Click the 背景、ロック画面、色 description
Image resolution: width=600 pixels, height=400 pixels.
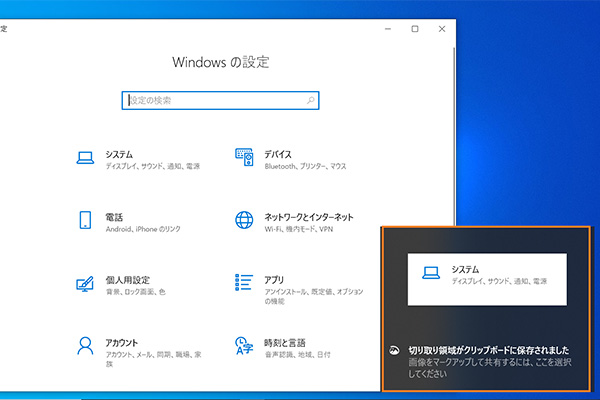coord(135,292)
